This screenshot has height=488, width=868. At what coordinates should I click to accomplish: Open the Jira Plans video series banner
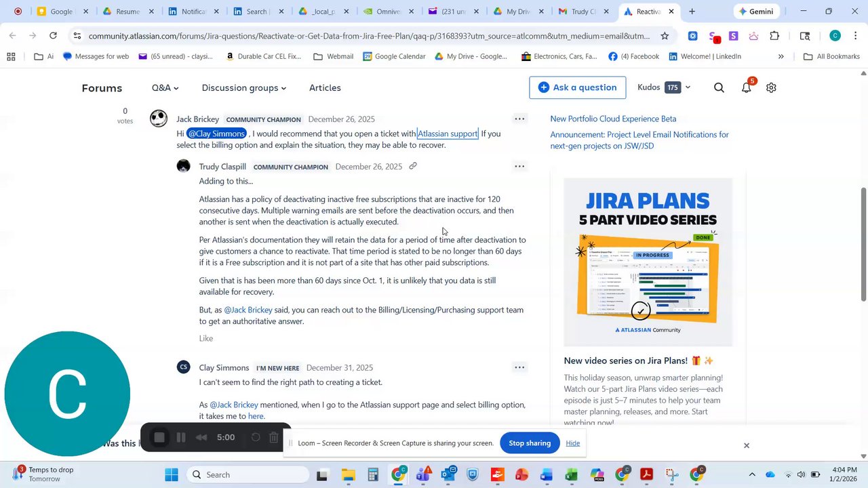[648, 262]
